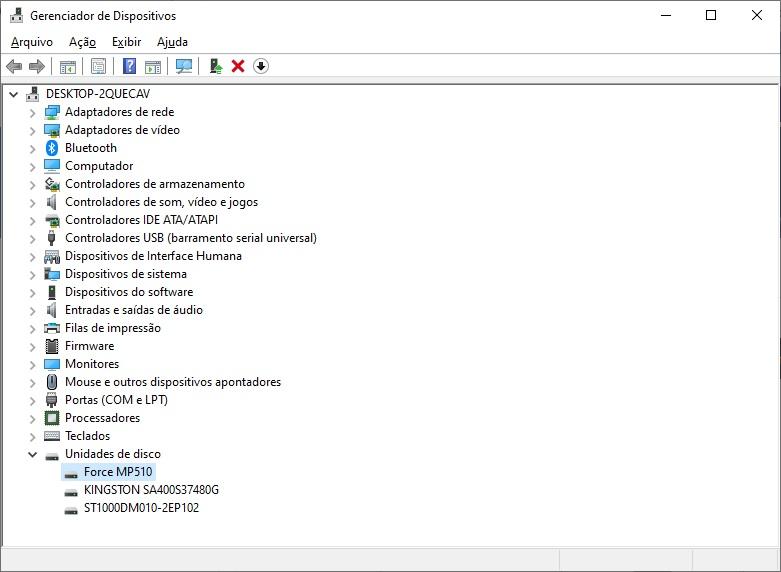The image size is (781, 572).
Task: Click the Adaptadores de rede icon
Action: (x=52, y=112)
